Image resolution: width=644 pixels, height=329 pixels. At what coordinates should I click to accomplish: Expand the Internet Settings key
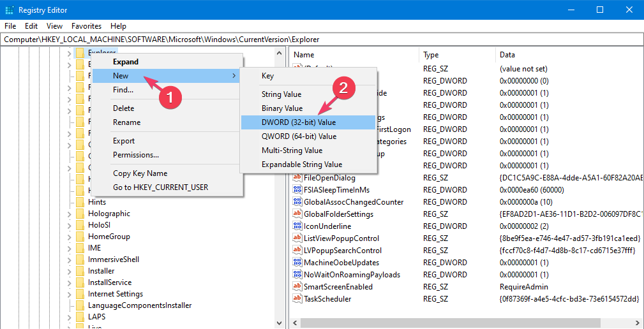(69, 294)
